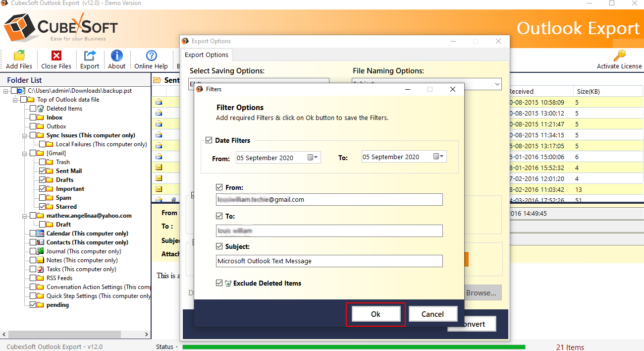644x351 pixels.
Task: Open the About info icon
Action: pyautogui.click(x=117, y=56)
